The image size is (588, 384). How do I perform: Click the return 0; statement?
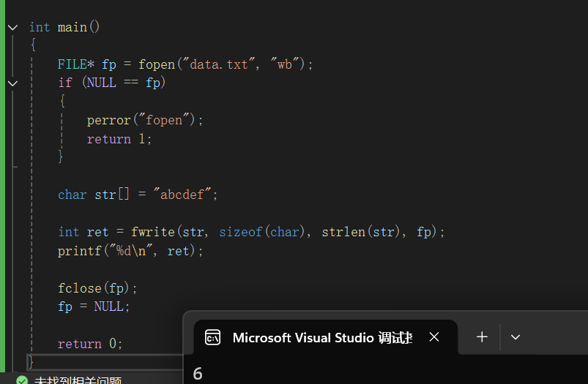coord(90,344)
